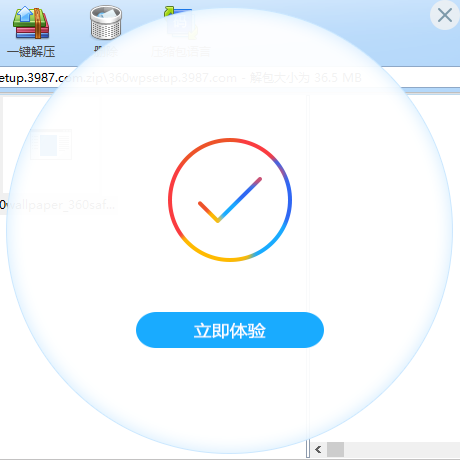Select the trash can delete icon
The image size is (460, 460).
tap(106, 23)
